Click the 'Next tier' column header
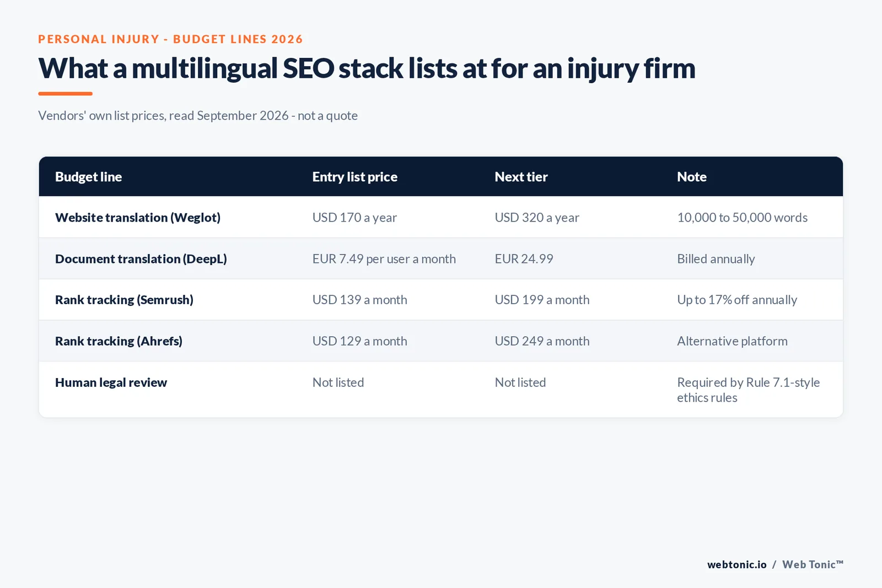The height and width of the screenshot is (588, 882). pyautogui.click(x=521, y=177)
